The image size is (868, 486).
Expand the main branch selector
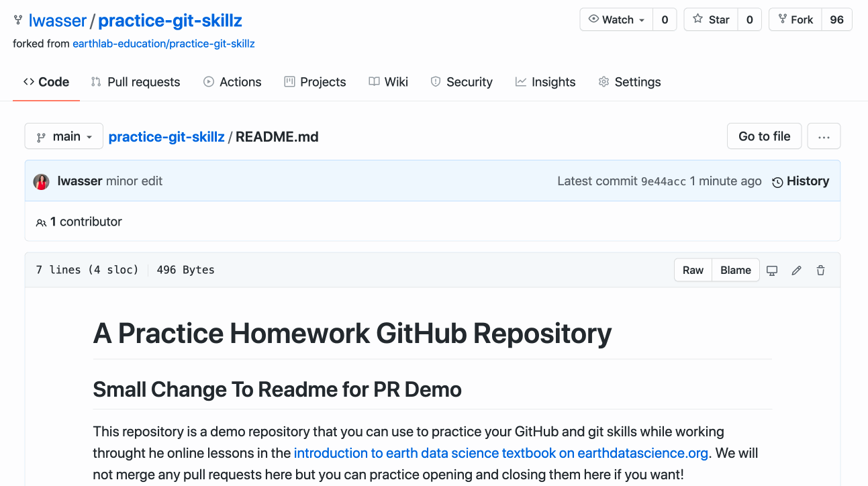point(64,136)
